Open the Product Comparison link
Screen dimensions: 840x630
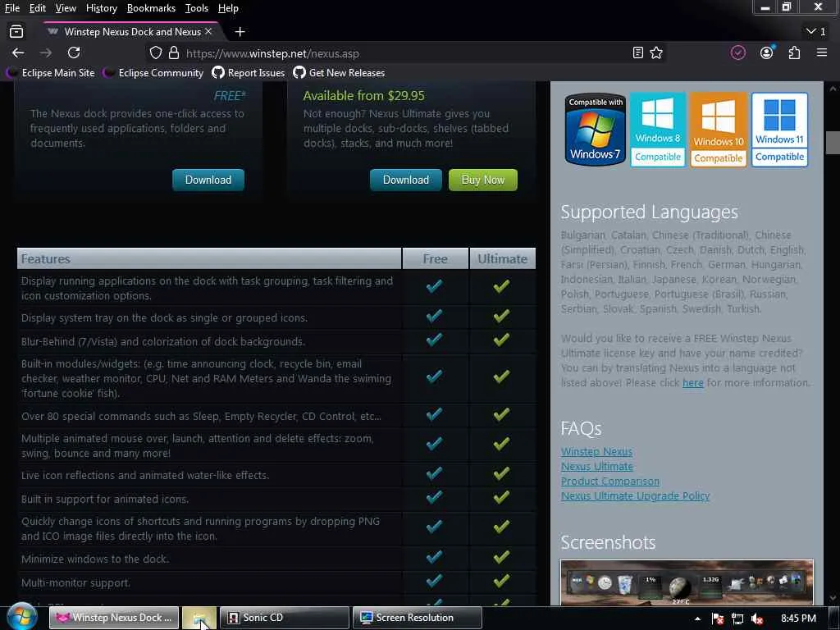point(610,481)
